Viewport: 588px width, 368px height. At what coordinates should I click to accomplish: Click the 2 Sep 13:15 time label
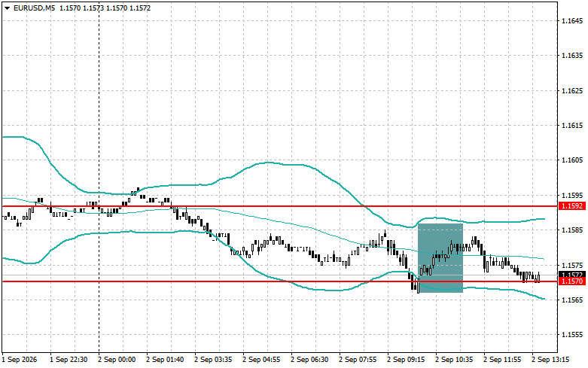(550, 360)
